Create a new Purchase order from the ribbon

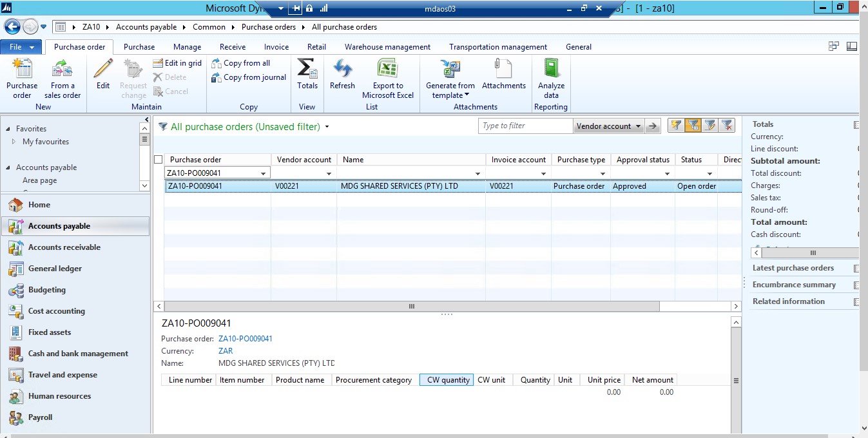pos(22,79)
